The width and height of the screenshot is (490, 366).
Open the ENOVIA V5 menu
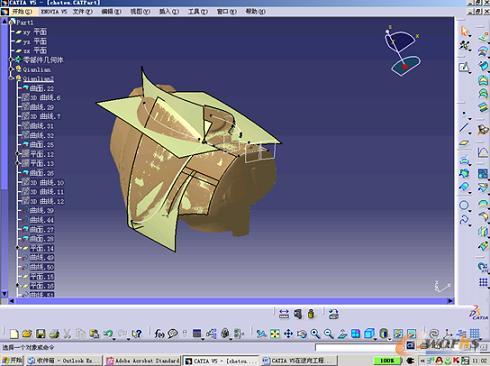pos(54,11)
